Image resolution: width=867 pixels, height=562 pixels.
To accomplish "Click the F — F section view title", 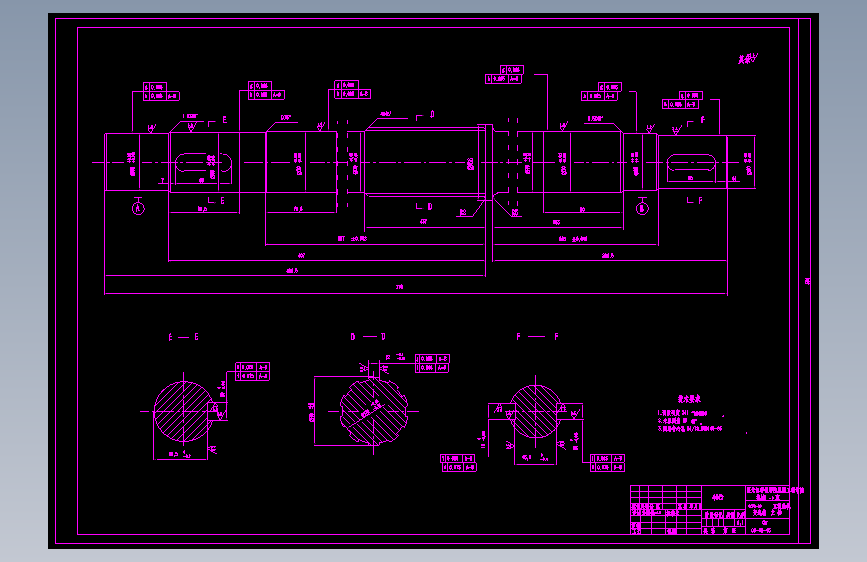I will click(x=537, y=336).
